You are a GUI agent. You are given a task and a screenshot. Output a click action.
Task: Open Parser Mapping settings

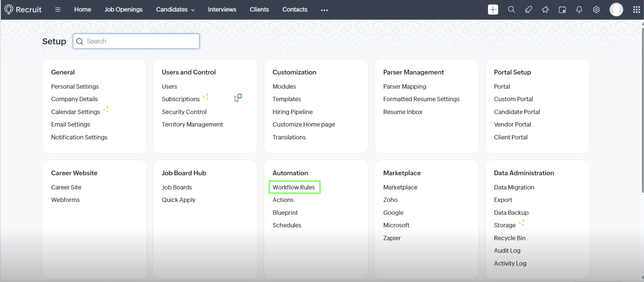[404, 87]
